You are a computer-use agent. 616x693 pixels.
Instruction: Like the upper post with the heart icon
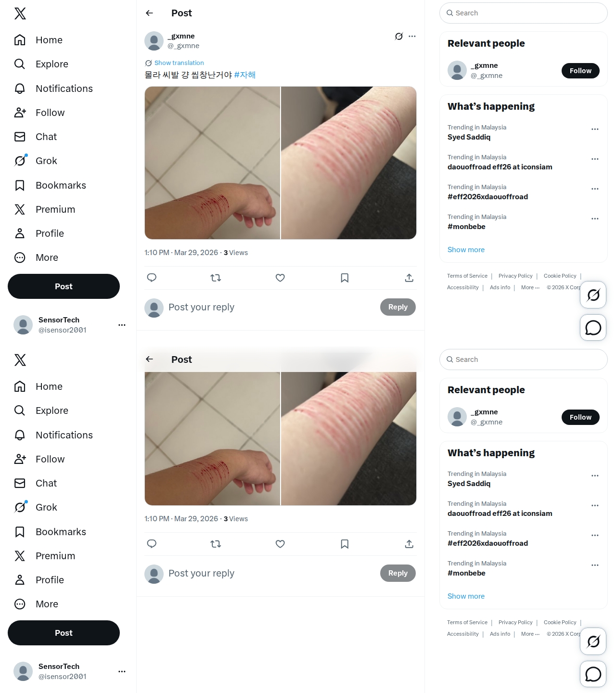click(280, 278)
